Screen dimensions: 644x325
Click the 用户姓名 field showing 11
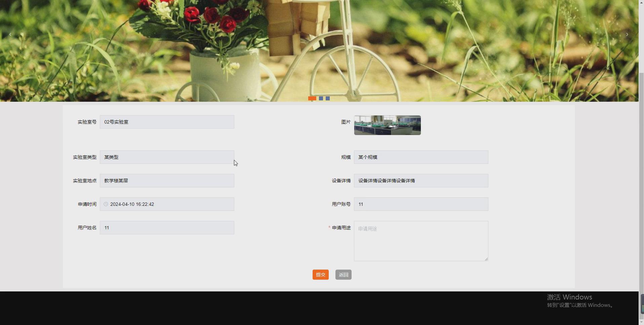point(167,228)
